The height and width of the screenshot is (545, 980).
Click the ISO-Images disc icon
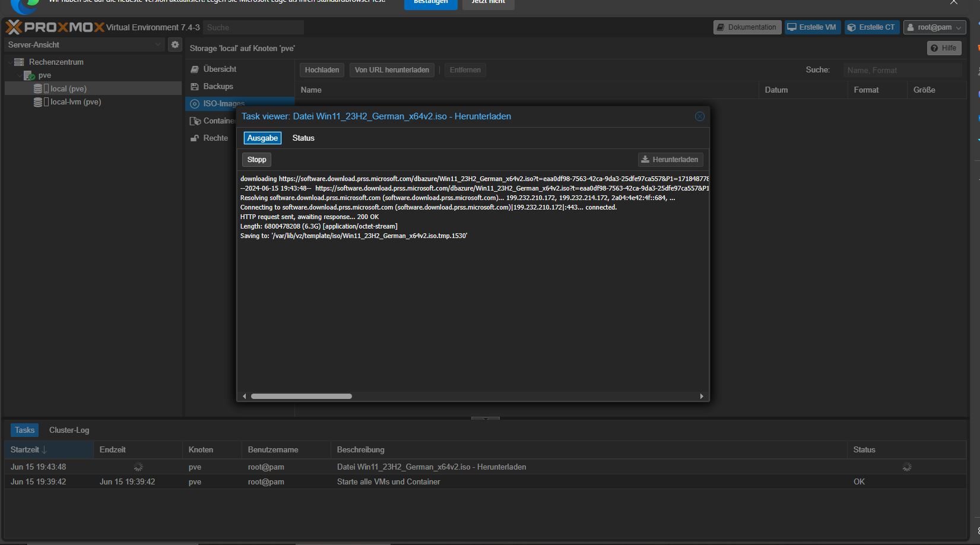click(195, 104)
